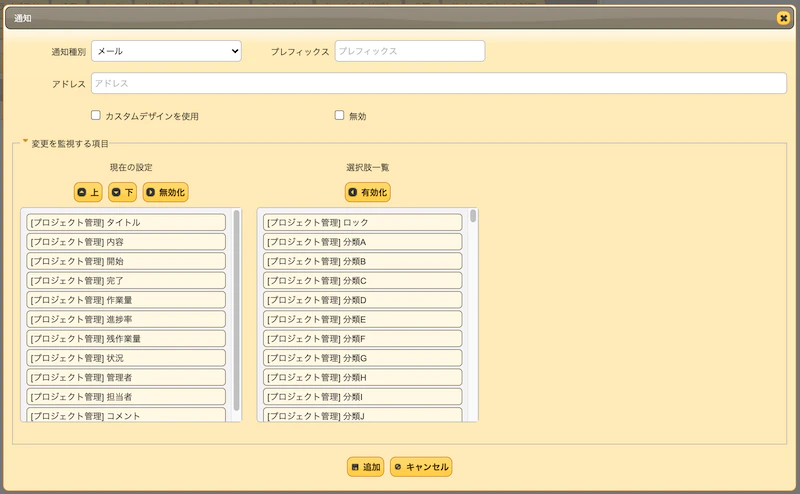The width and height of the screenshot is (800, 494).
Task: Select [プロジェクト管理] 担当者 item
Action: point(126,397)
